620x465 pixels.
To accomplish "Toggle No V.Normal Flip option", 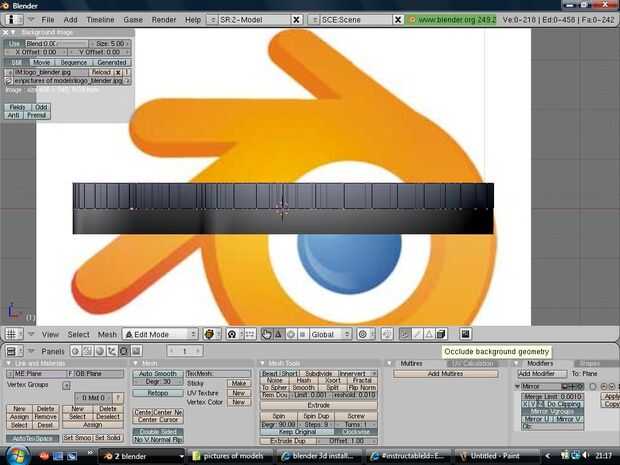I will click(x=158, y=440).
